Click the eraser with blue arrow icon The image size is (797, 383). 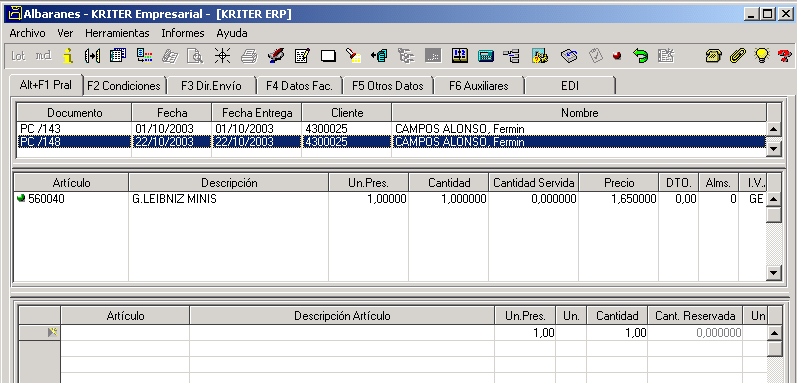[x=569, y=55]
